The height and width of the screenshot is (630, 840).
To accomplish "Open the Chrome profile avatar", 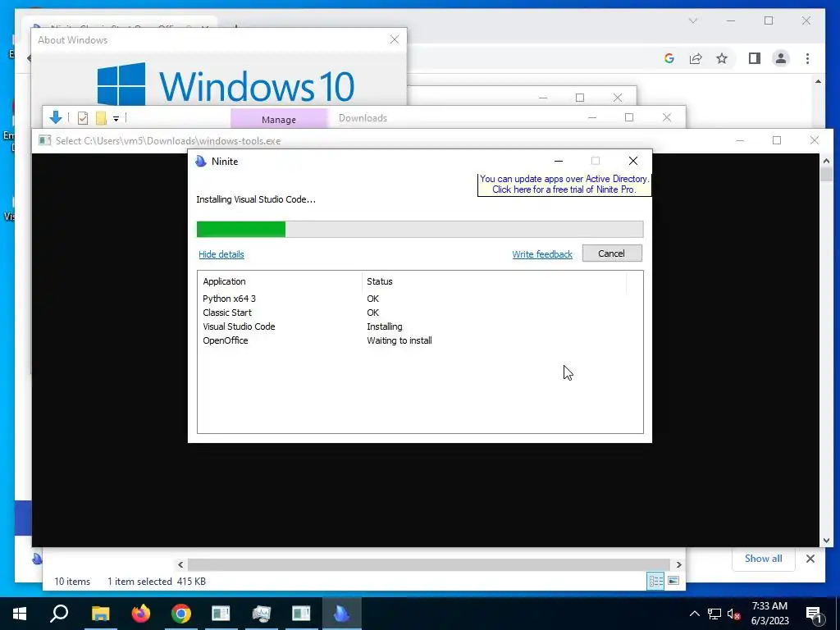I will point(781,58).
